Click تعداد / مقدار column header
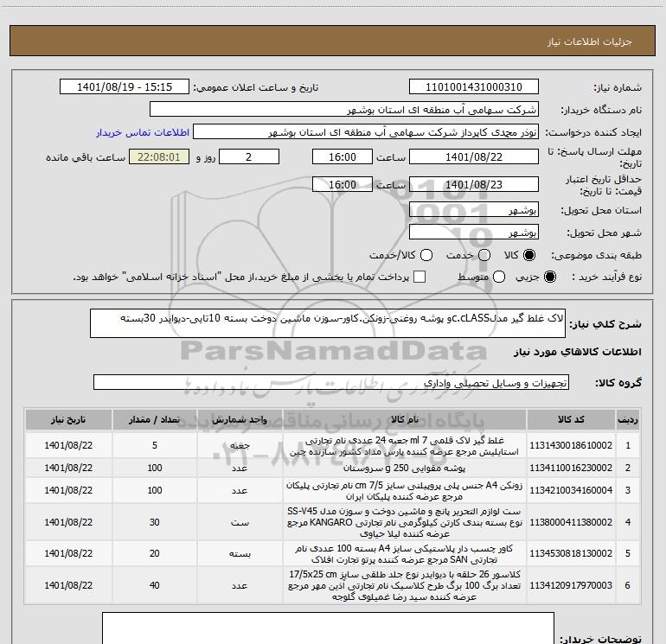The height and width of the screenshot is (644, 666). tap(155, 420)
